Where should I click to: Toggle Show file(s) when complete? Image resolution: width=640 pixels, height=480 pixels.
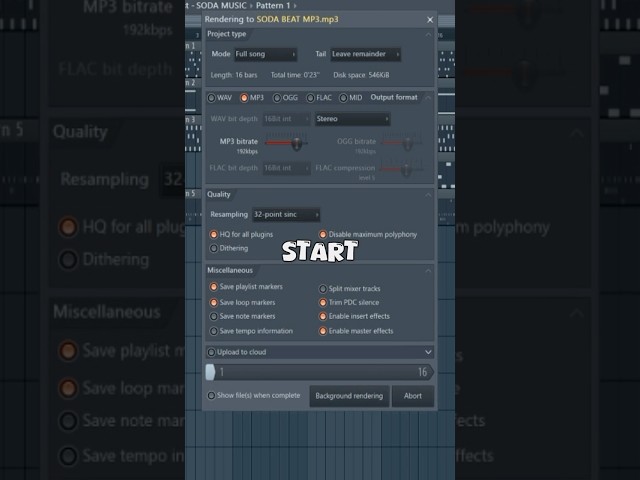[211, 396]
